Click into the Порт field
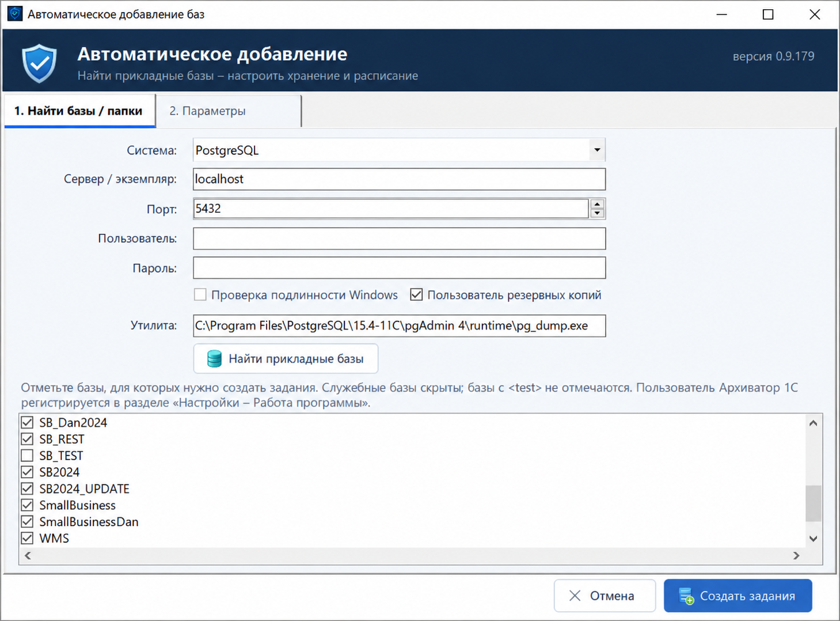This screenshot has height=621, width=840. [391, 209]
